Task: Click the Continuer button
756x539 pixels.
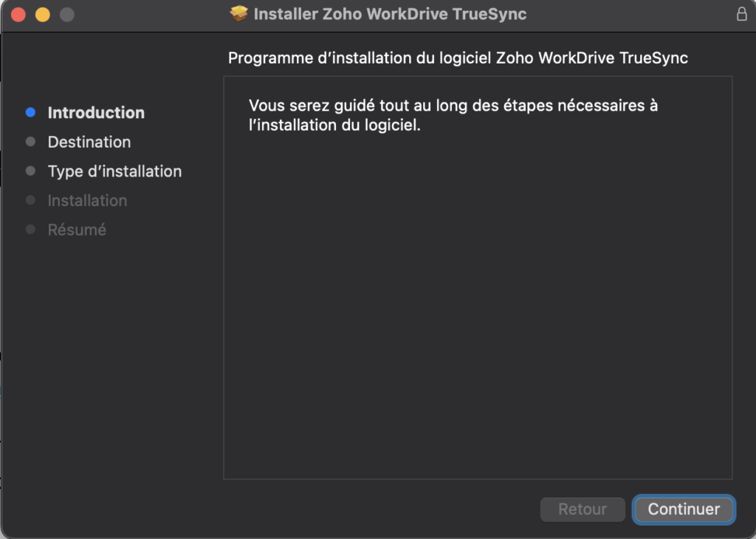Action: click(684, 509)
